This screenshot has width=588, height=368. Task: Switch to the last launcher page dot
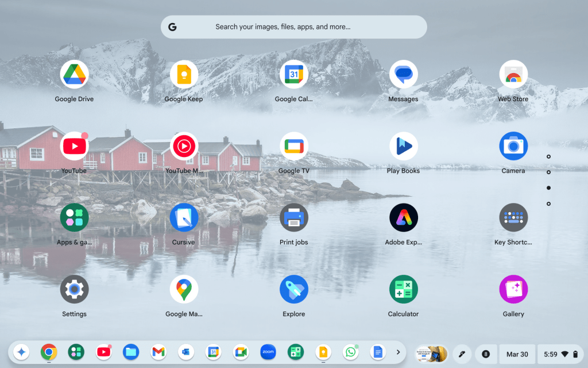click(548, 204)
